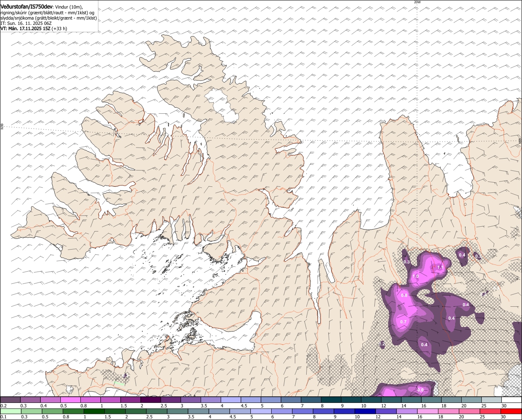Select the initial time line 'IT: Sun. 16. 11. 2025 06Z'

point(26,23)
